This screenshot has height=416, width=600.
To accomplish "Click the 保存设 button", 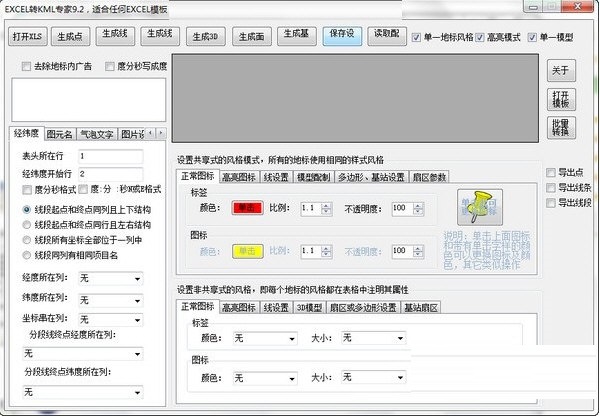I will pyautogui.click(x=342, y=36).
